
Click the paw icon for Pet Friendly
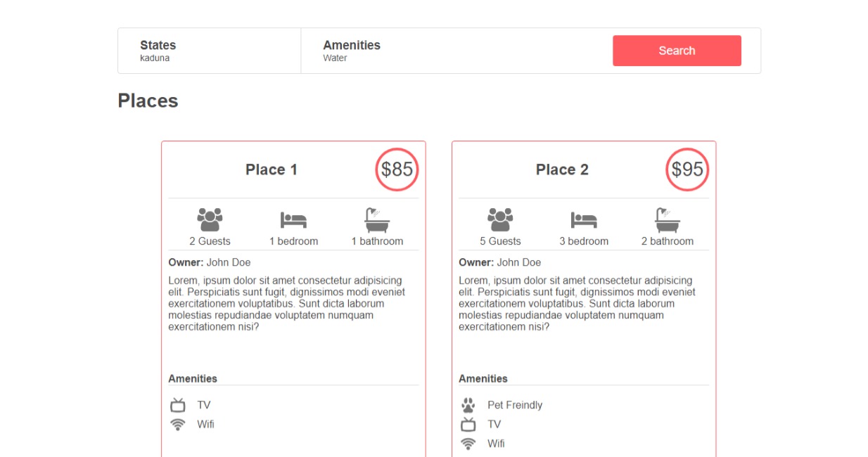coord(468,405)
